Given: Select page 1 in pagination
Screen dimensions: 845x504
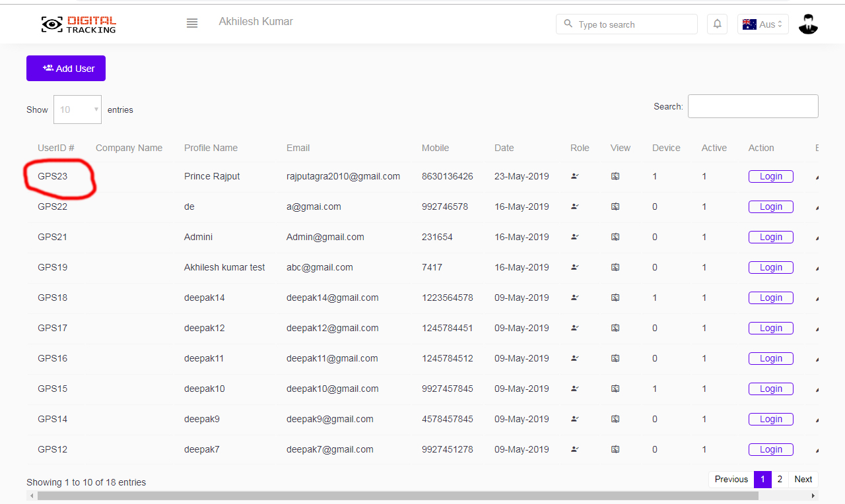Looking at the screenshot, I should pyautogui.click(x=762, y=480).
